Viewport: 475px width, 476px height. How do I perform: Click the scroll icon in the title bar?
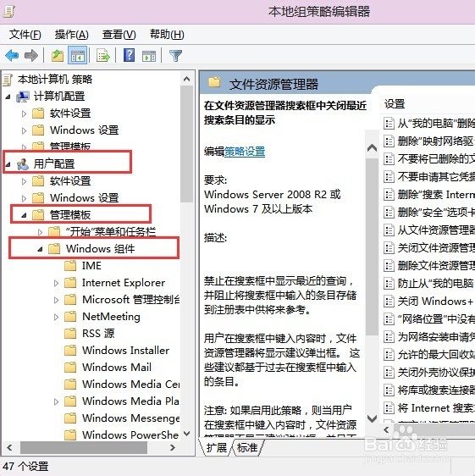coord(8,12)
